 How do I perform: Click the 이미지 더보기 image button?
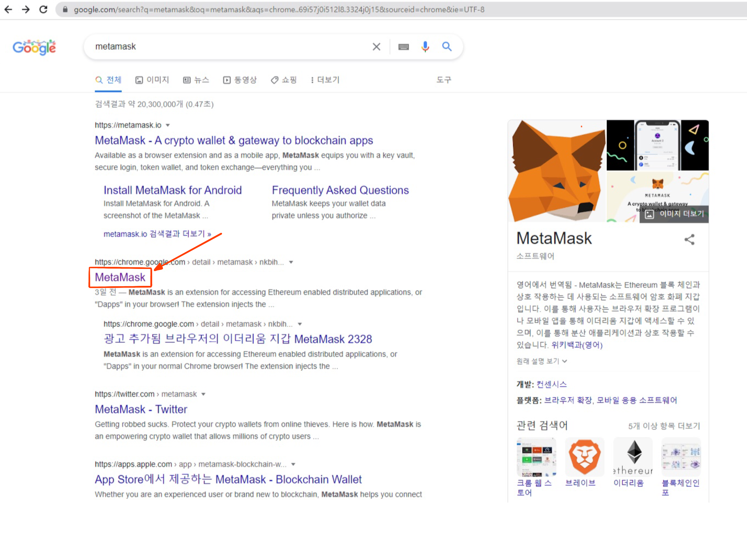tap(674, 214)
